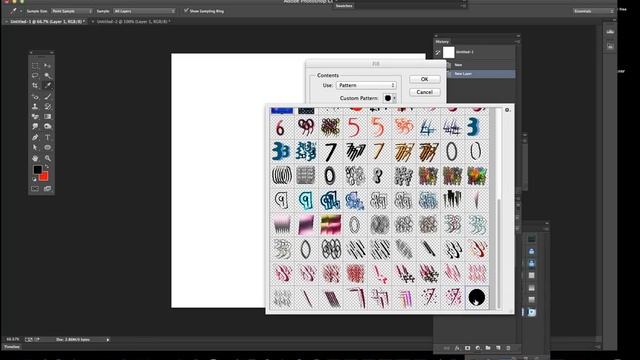Select the History Brush tool
Viewport: 640px width, 360px height.
coord(48,107)
